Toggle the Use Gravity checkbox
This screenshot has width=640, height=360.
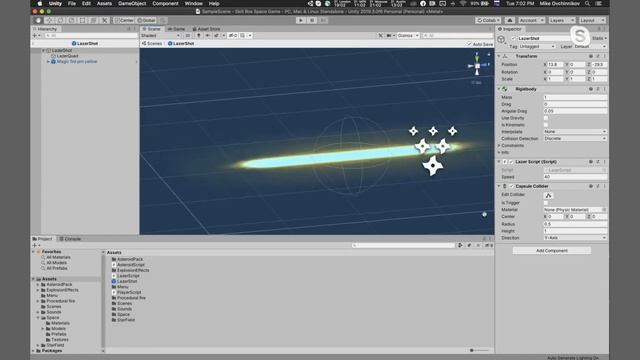[x=546, y=118]
